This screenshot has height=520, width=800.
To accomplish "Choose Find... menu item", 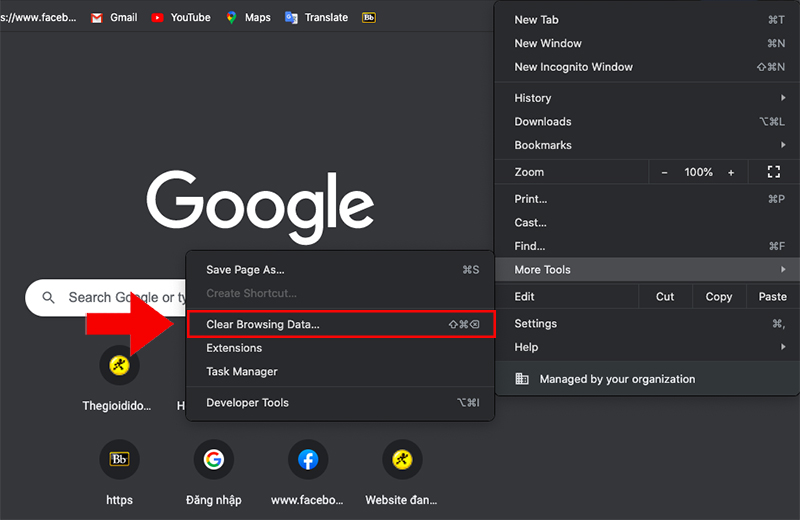I will tap(647, 246).
